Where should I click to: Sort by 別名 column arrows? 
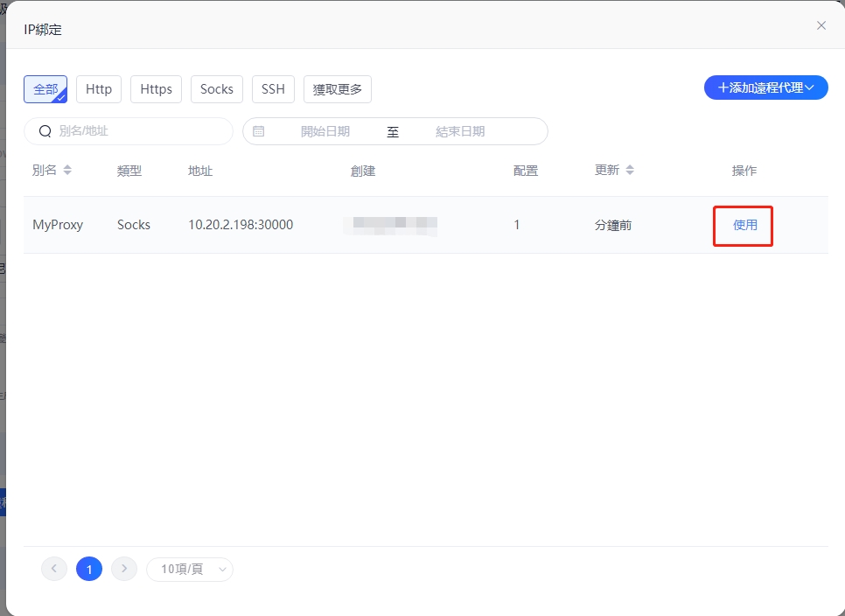click(67, 171)
